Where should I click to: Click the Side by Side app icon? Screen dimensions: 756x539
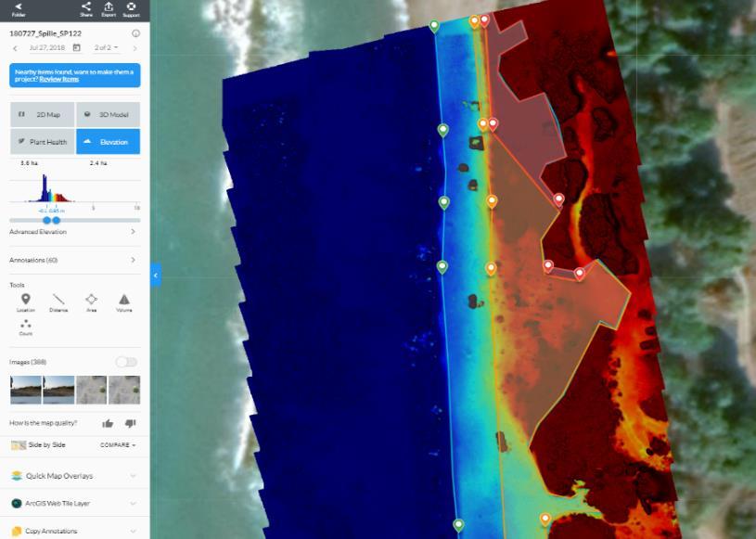(19, 445)
